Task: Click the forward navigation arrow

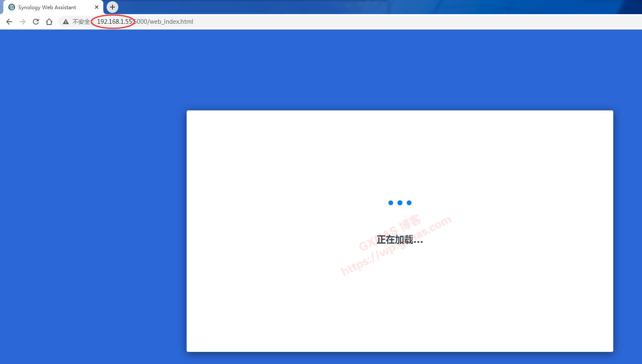Action: tap(22, 21)
